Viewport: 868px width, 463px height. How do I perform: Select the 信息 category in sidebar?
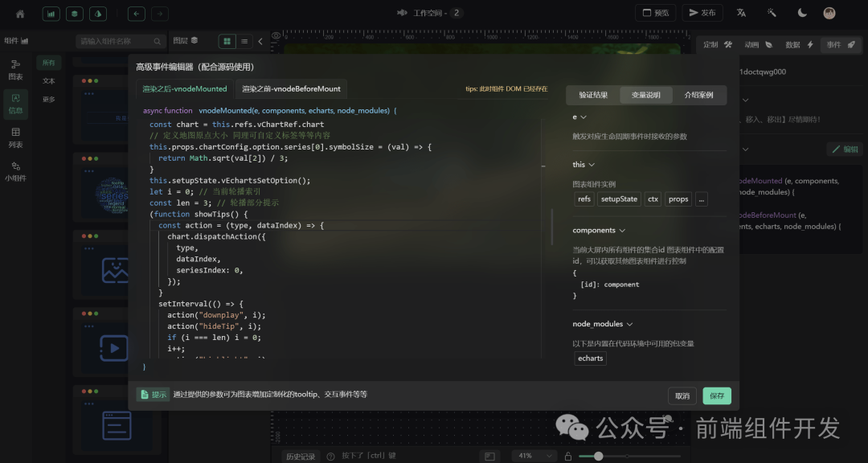point(15,104)
